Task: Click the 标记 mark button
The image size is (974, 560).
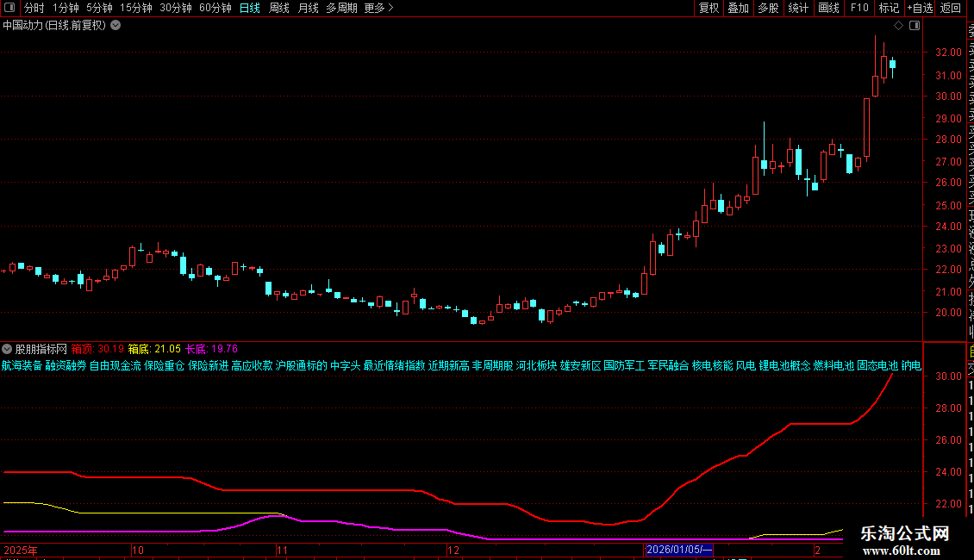Action: 889,8
